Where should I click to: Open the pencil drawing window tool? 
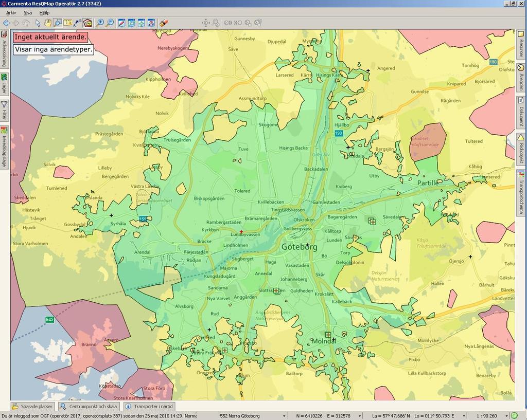point(121,23)
